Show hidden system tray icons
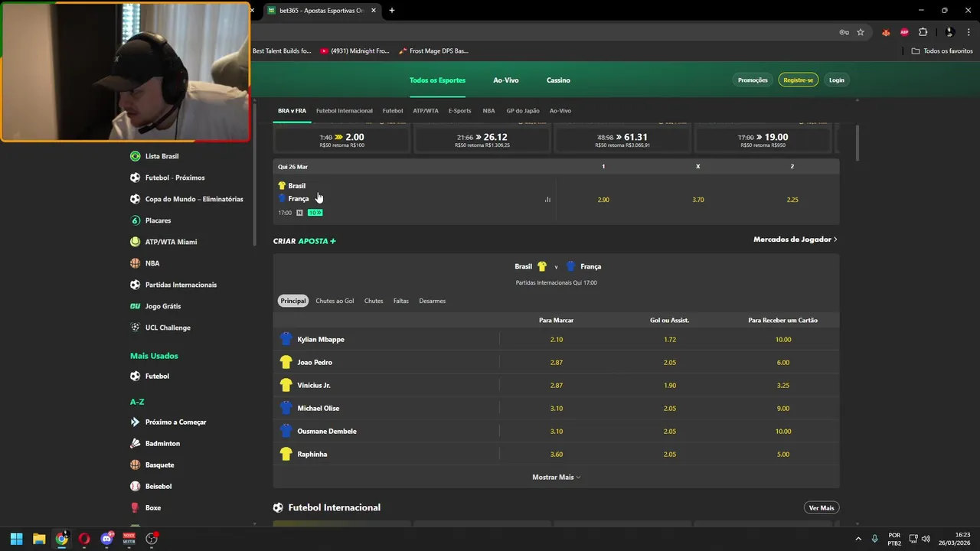 [x=857, y=539]
